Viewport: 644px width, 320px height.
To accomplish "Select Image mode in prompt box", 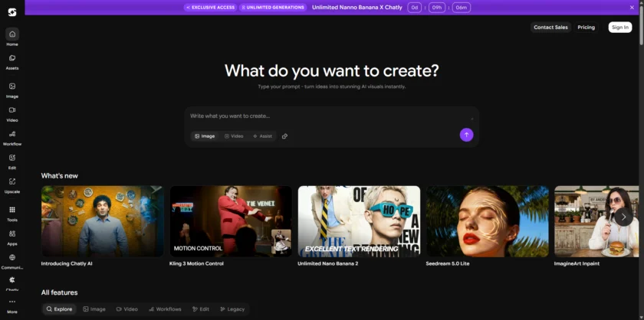I will (x=205, y=136).
